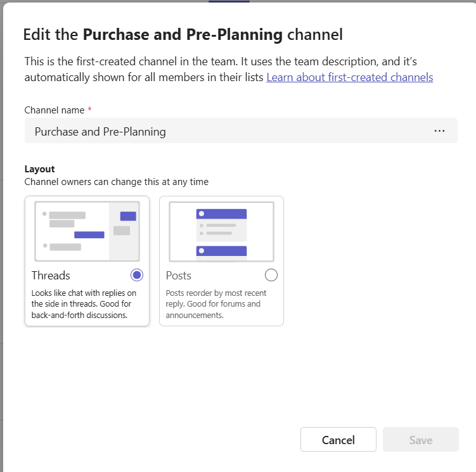Click the Channel owners can change this text
Image resolution: width=476 pixels, height=472 pixels.
[116, 182]
